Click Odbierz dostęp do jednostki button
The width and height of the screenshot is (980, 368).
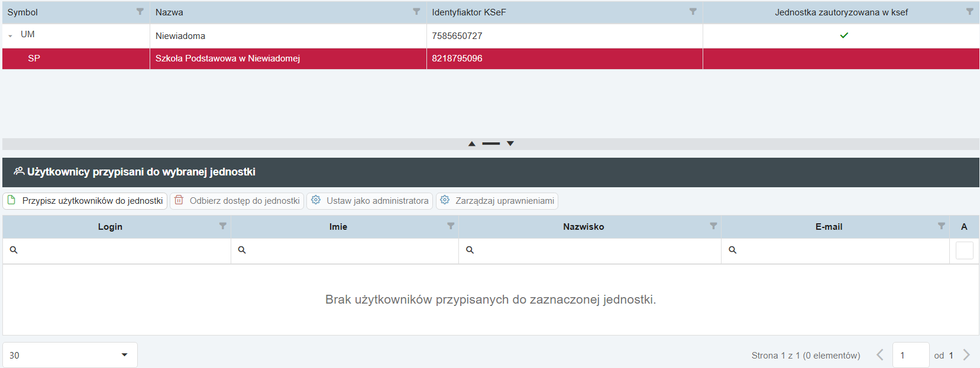coord(237,201)
